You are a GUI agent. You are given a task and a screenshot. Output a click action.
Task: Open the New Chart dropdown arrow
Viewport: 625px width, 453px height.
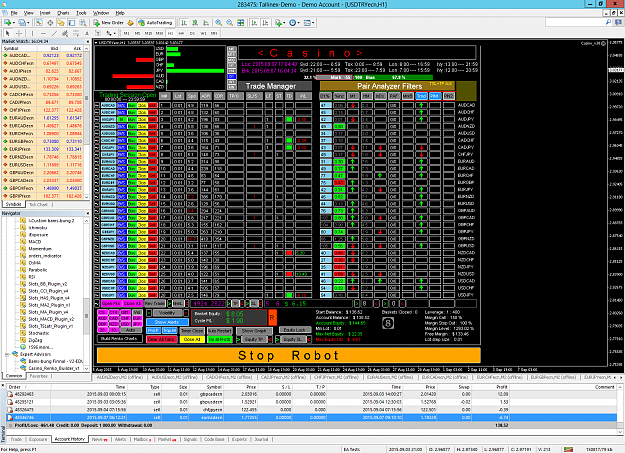pyautogui.click(x=13, y=23)
